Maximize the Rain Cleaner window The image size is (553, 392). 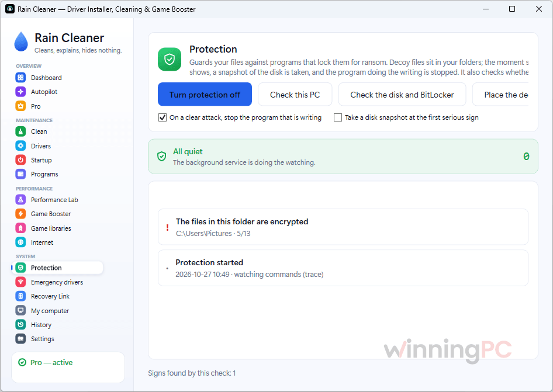(512, 9)
